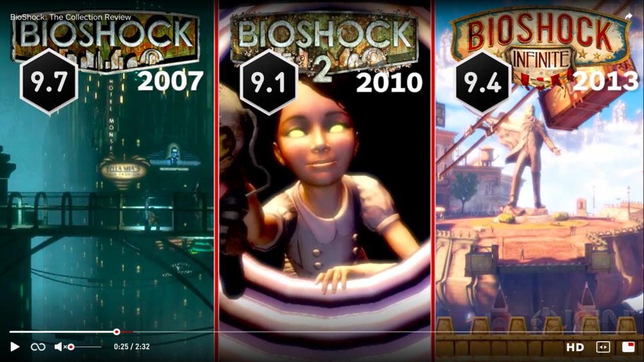Seek to the middle of the progress bar
Image resolution: width=644 pixels, height=362 pixels.
tap(322, 332)
